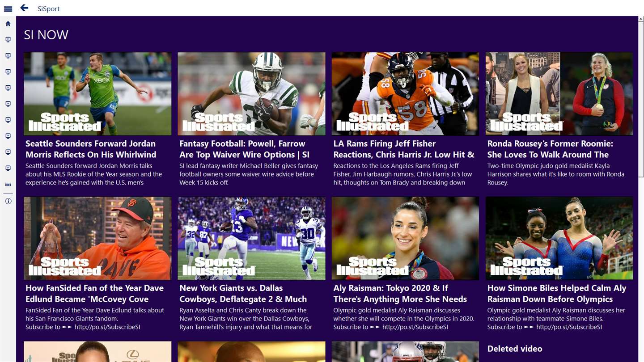The width and height of the screenshot is (644, 362).
Task: Click the Jim Harbaugh rumors description text
Action: [402, 174]
